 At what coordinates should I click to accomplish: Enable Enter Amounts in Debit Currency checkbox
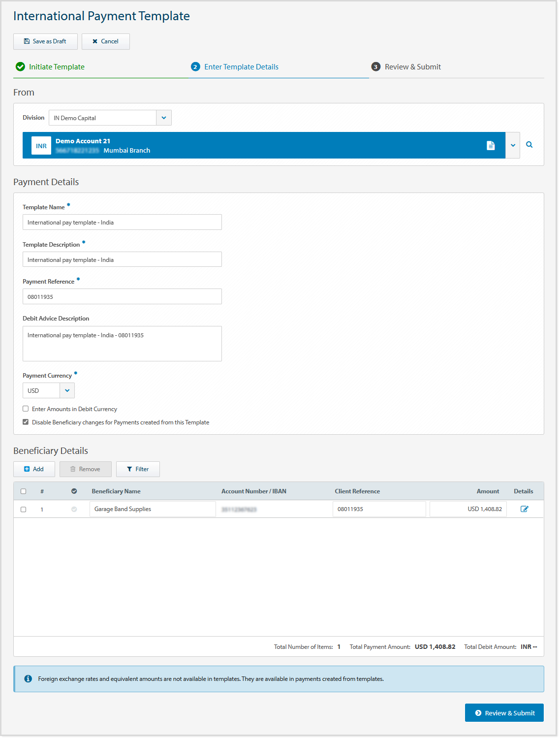point(26,409)
